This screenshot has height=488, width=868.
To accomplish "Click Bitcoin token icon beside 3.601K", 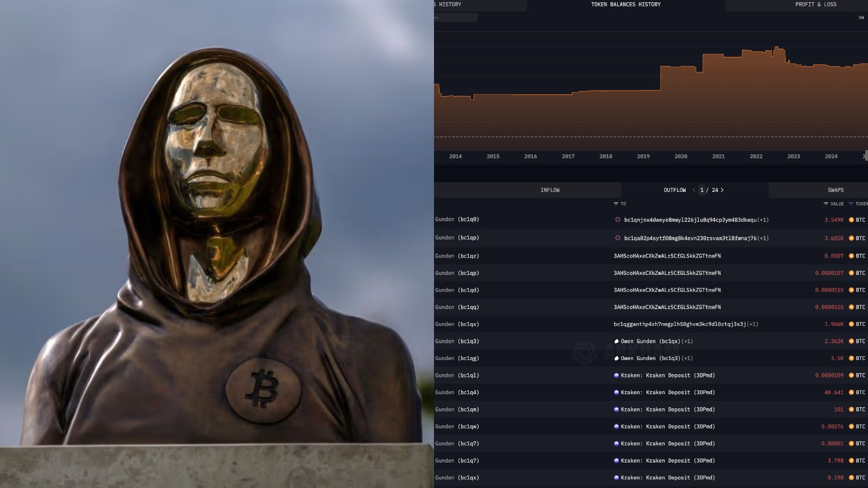I will coord(851,239).
